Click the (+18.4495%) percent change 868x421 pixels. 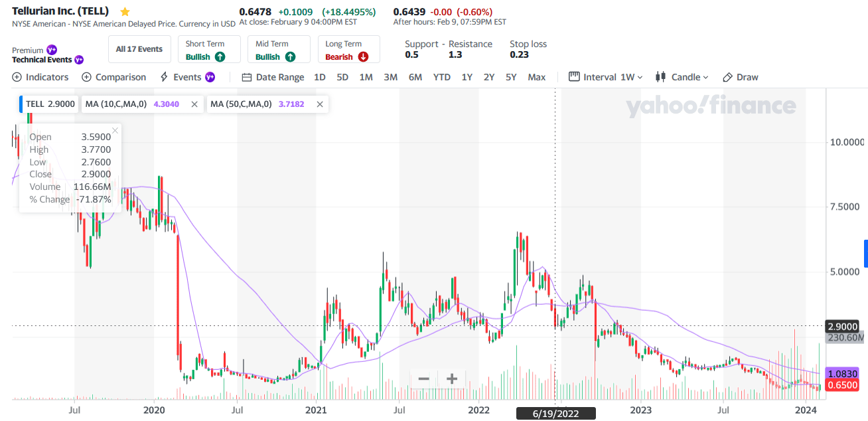[349, 12]
